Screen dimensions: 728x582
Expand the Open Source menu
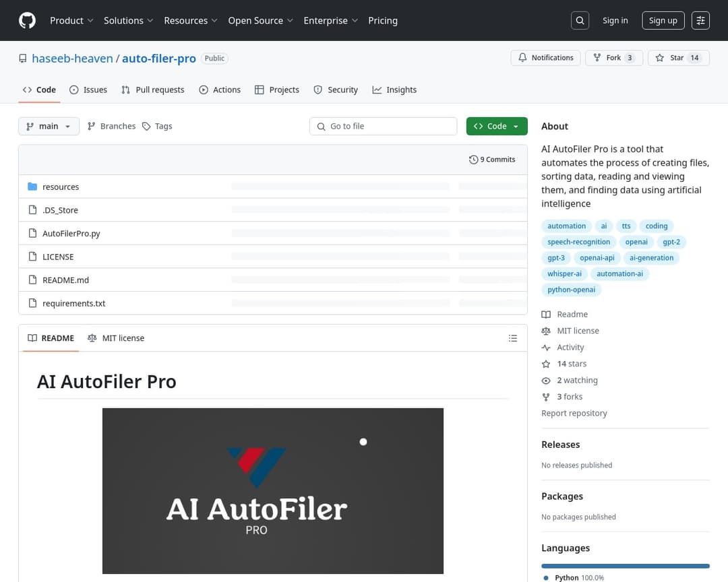tap(260, 20)
